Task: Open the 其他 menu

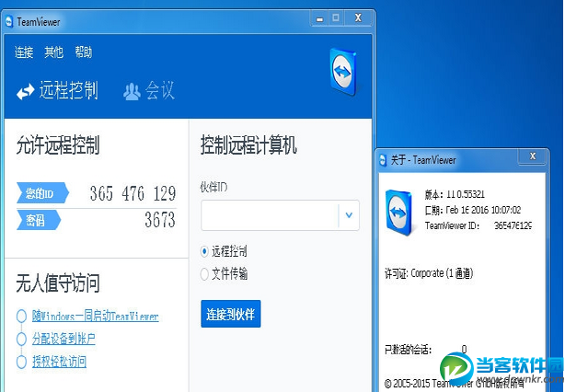Action: [x=53, y=52]
